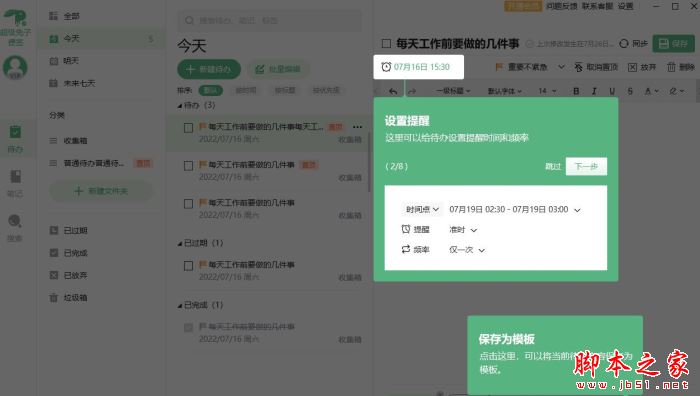Click the search input field

click(x=270, y=21)
